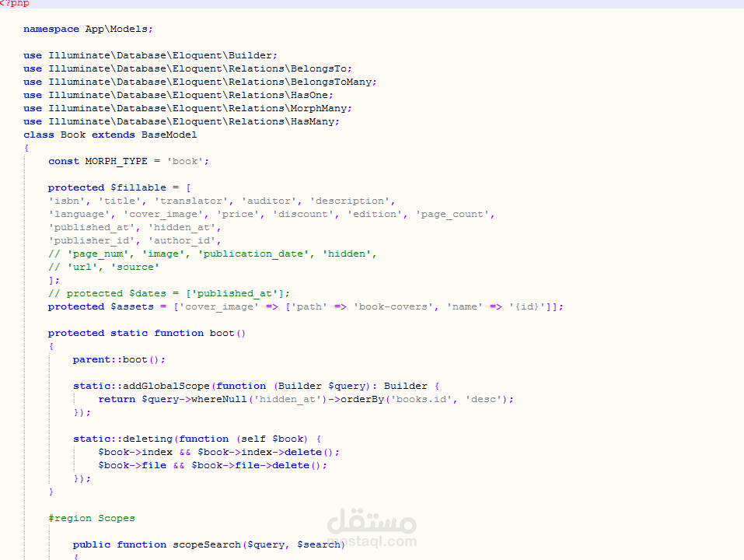Click the orderBy method name
This screenshot has width=744, height=560.
[x=362, y=400]
